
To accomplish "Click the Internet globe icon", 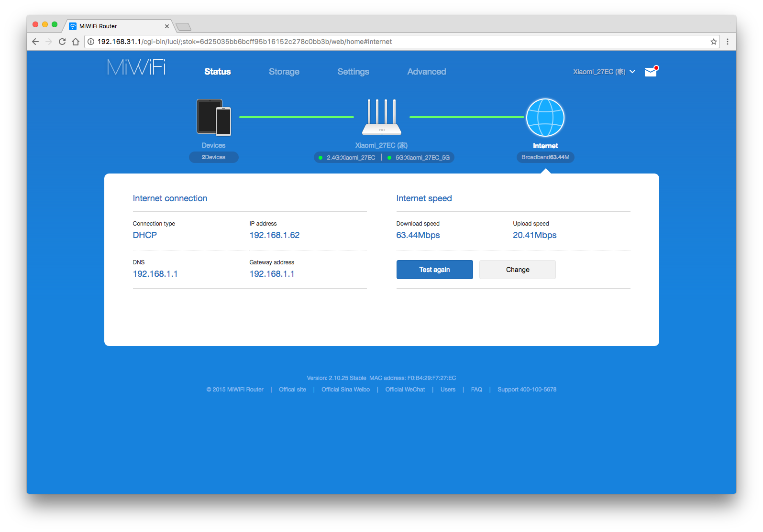I will pyautogui.click(x=545, y=118).
